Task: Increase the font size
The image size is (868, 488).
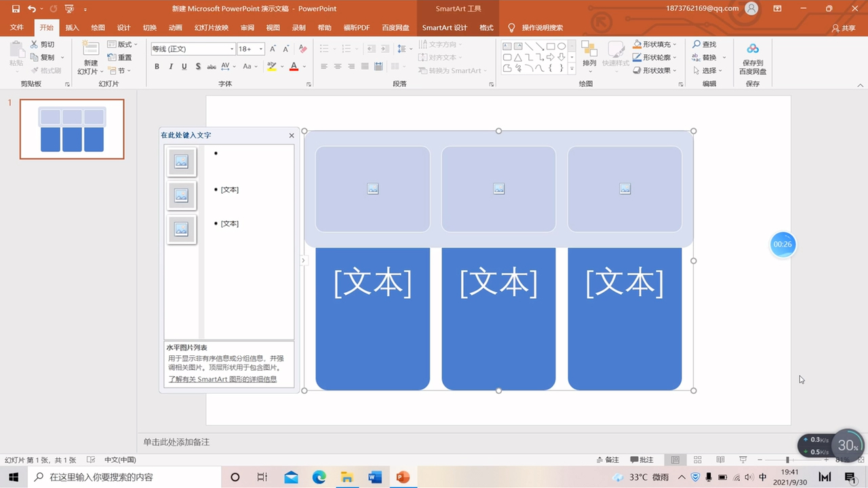Action: (x=272, y=48)
